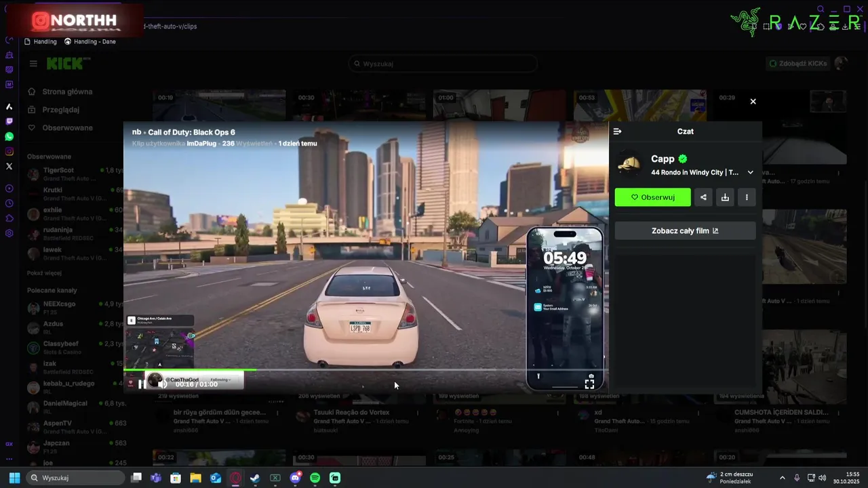Open Microsoft Teams from the taskbar

[x=156, y=478]
